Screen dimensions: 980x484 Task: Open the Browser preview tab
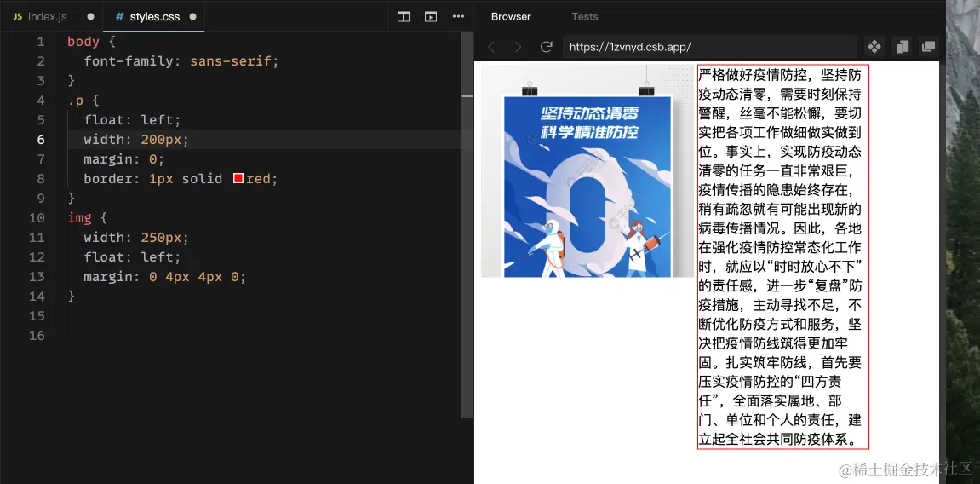point(511,17)
